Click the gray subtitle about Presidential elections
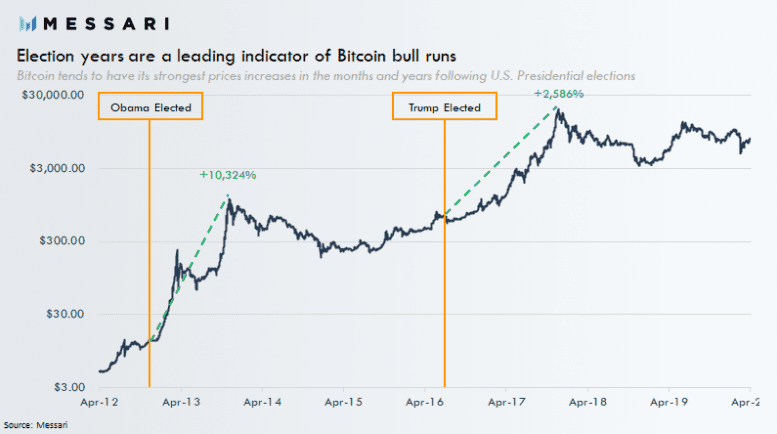777x434 pixels. tap(326, 76)
